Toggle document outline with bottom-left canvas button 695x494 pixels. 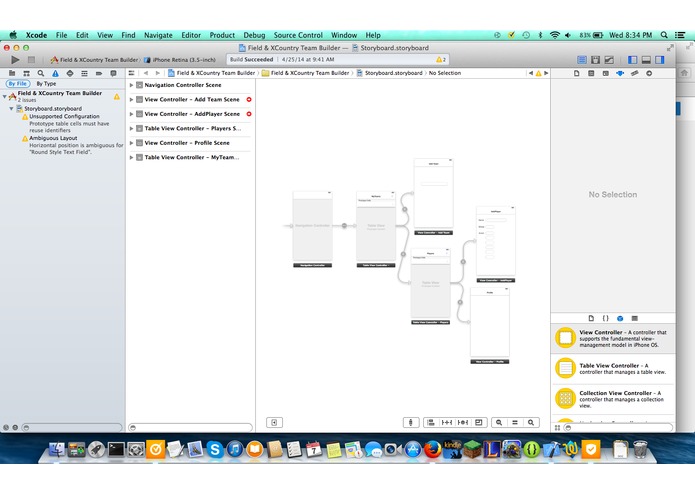(274, 422)
